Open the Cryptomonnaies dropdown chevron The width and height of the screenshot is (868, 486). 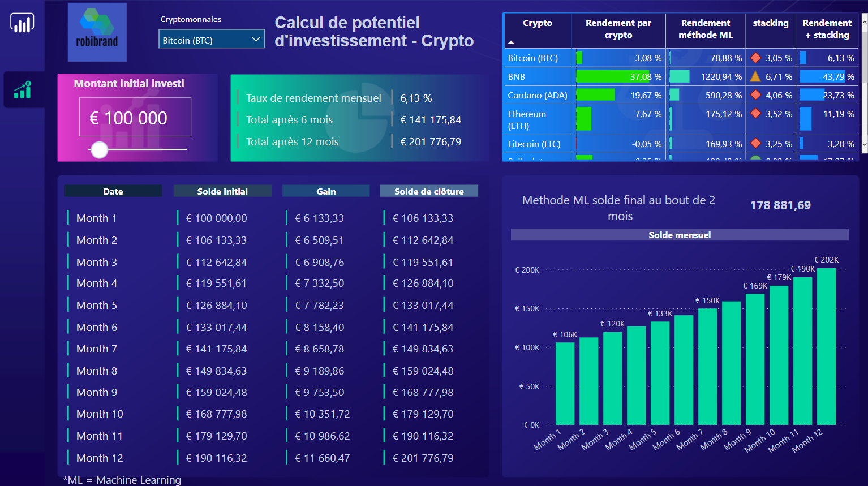(x=256, y=40)
